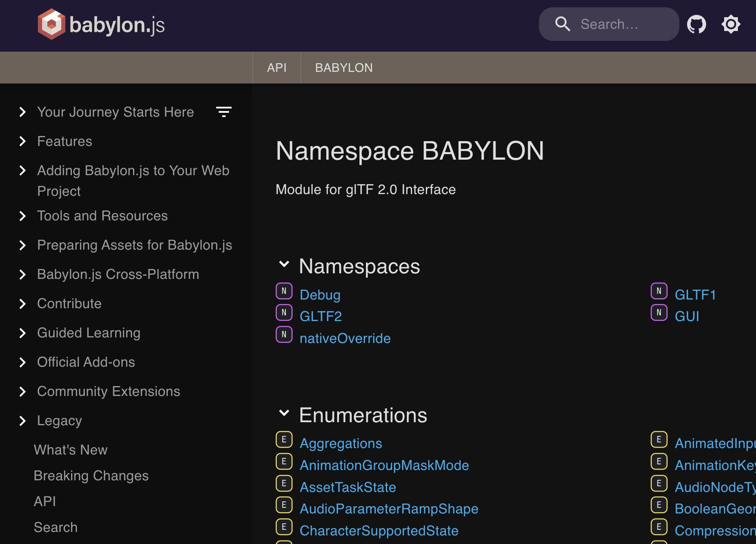Image resolution: width=756 pixels, height=544 pixels.
Task: Open the nativeOverride namespace link
Action: click(x=345, y=338)
